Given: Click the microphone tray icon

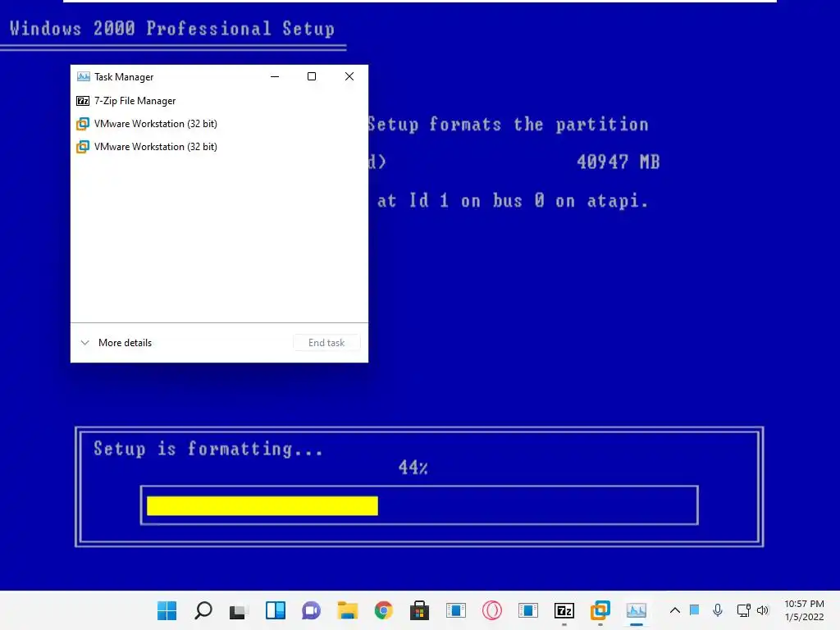Looking at the screenshot, I should point(718,609).
